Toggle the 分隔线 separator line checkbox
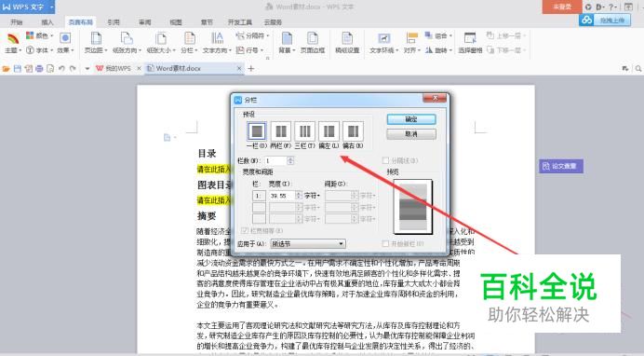This screenshot has width=644, height=356. [x=385, y=160]
